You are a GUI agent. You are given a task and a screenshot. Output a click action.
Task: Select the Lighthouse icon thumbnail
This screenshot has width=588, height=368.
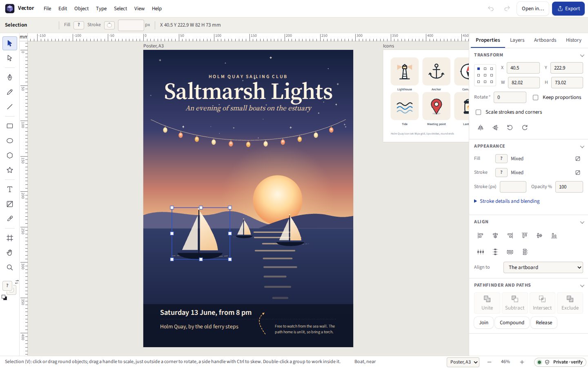405,72
